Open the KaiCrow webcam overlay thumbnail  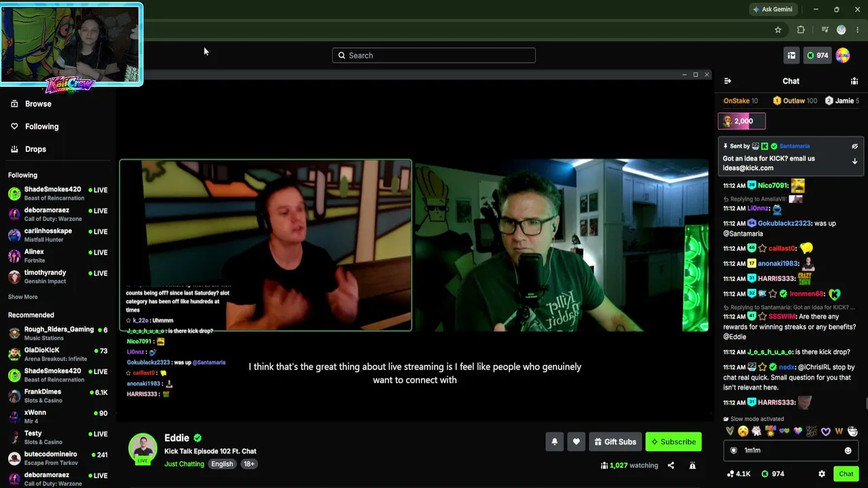[71, 45]
